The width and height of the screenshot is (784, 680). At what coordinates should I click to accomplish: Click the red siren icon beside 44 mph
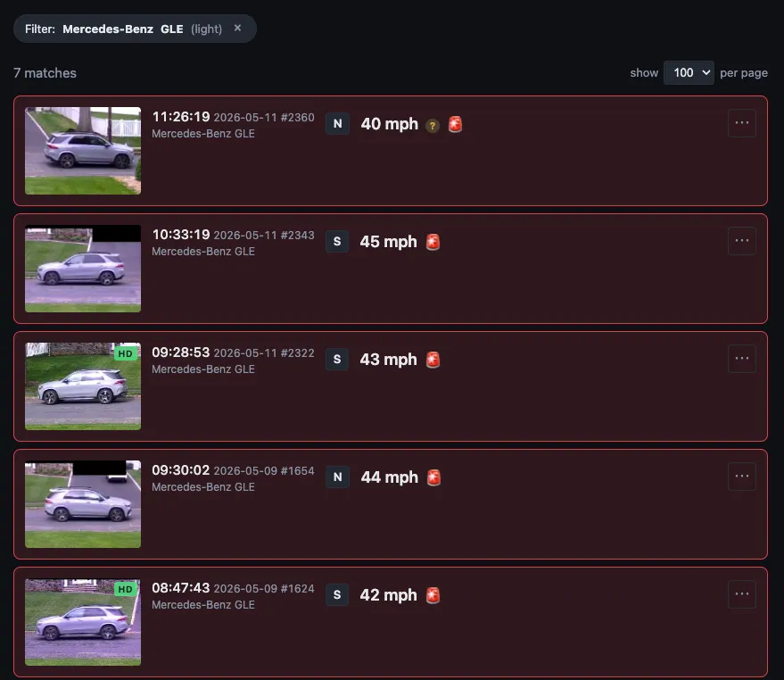[434, 477]
